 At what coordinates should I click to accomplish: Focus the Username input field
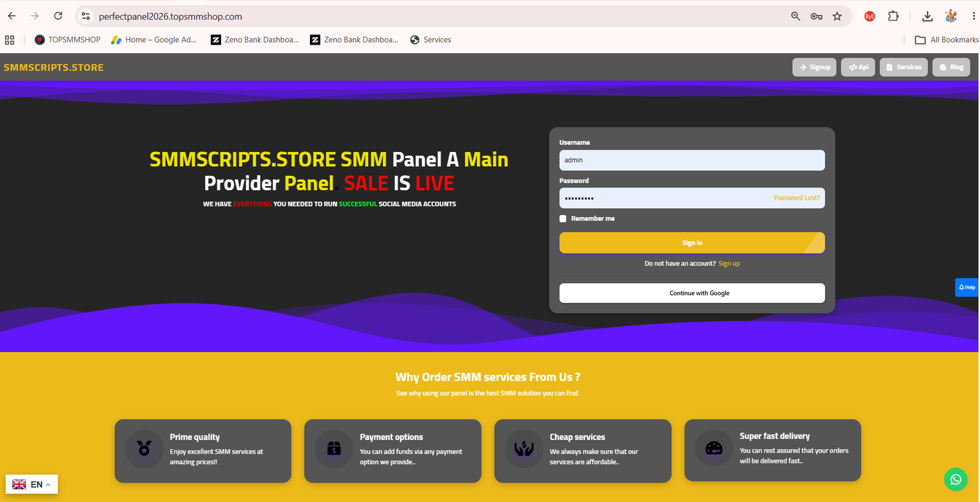[x=692, y=160]
